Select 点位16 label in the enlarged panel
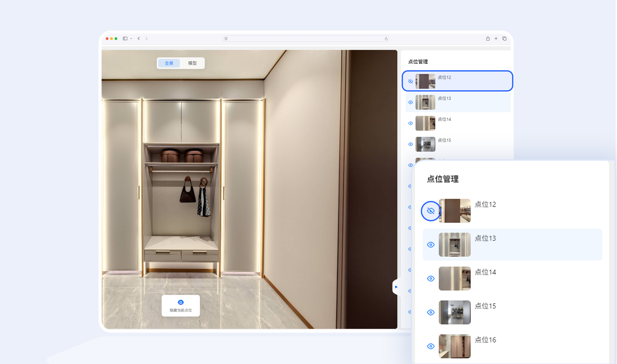 point(485,340)
